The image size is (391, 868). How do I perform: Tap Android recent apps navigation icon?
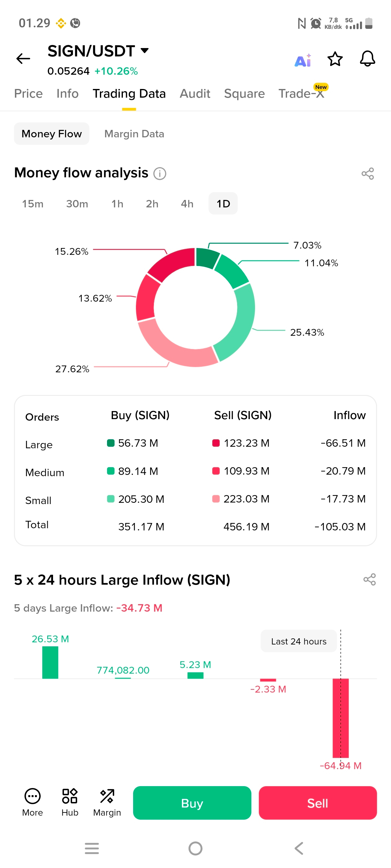[x=92, y=848]
